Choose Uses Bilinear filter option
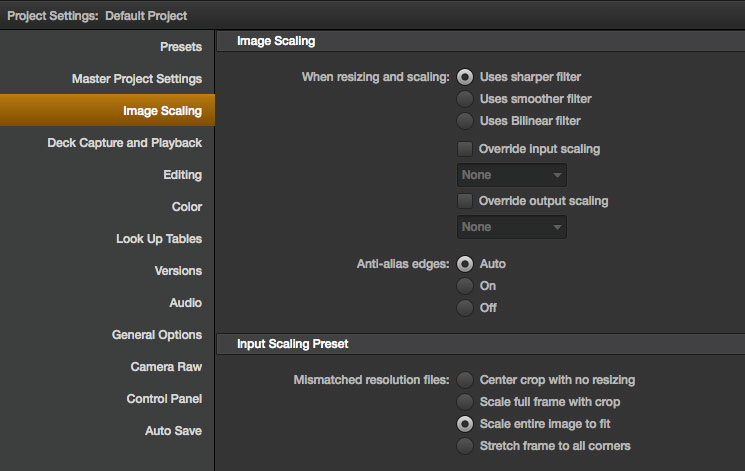The width and height of the screenshot is (745, 471). (465, 121)
